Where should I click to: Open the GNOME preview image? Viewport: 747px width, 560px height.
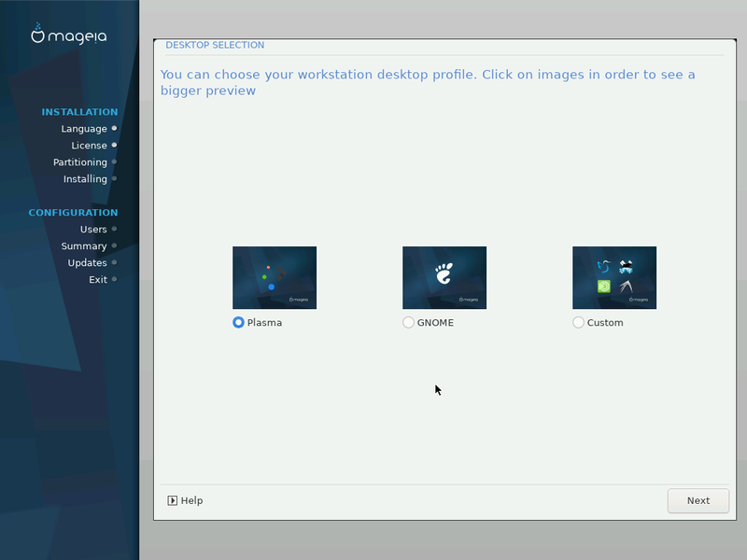(444, 277)
